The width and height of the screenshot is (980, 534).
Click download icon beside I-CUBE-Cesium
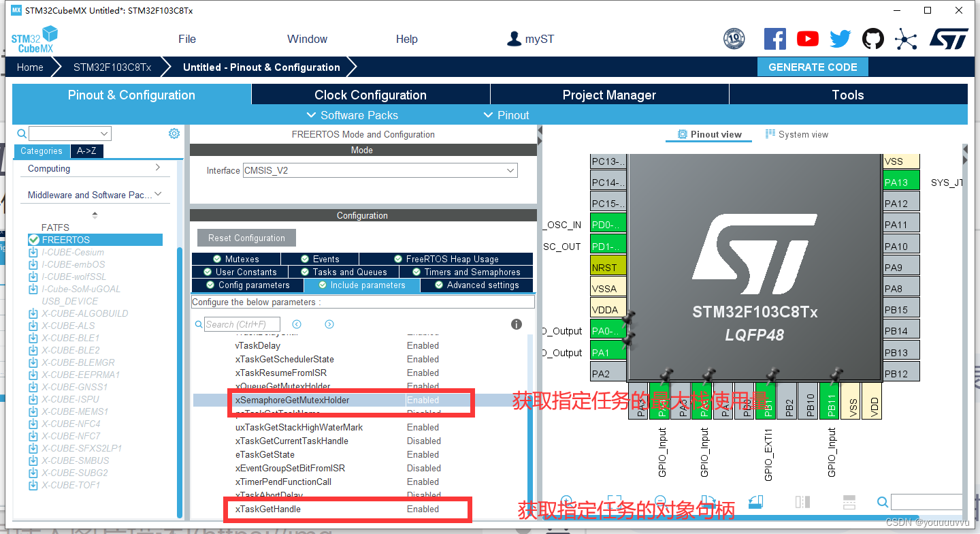pos(33,252)
